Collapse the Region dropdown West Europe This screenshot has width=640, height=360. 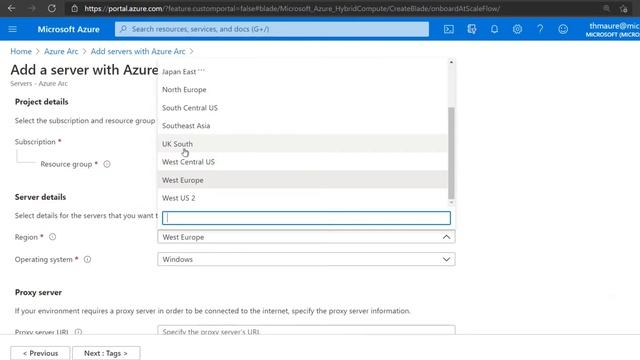[x=306, y=237]
